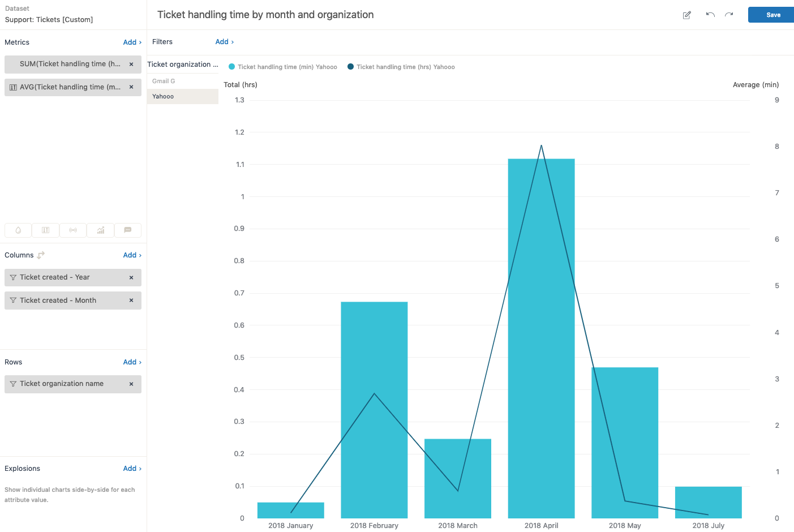Click the trend line chart icon button
The width and height of the screenshot is (794, 532).
(x=101, y=230)
